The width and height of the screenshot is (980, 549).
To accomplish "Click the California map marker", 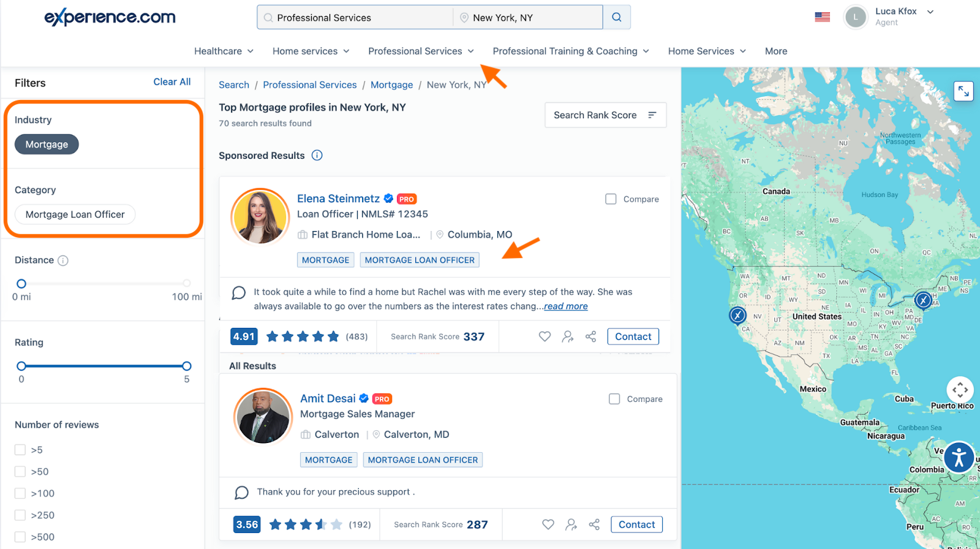I will (x=737, y=315).
